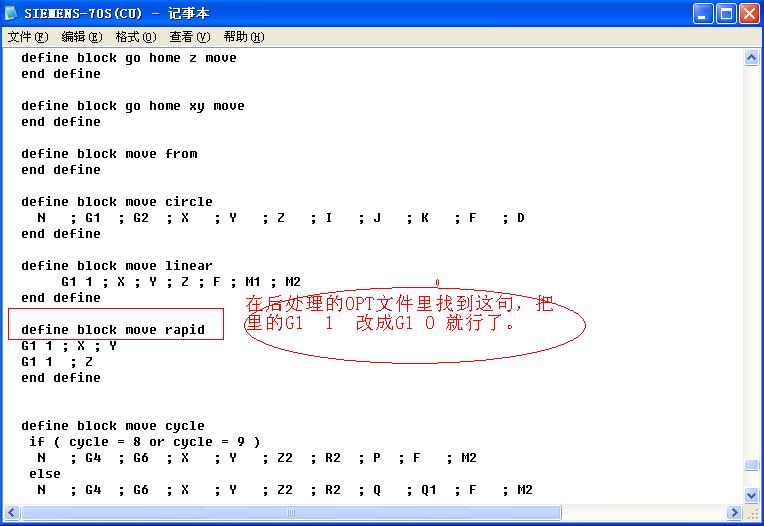Maximize the Notepad window
This screenshot has height=526, width=764.
tap(726, 14)
